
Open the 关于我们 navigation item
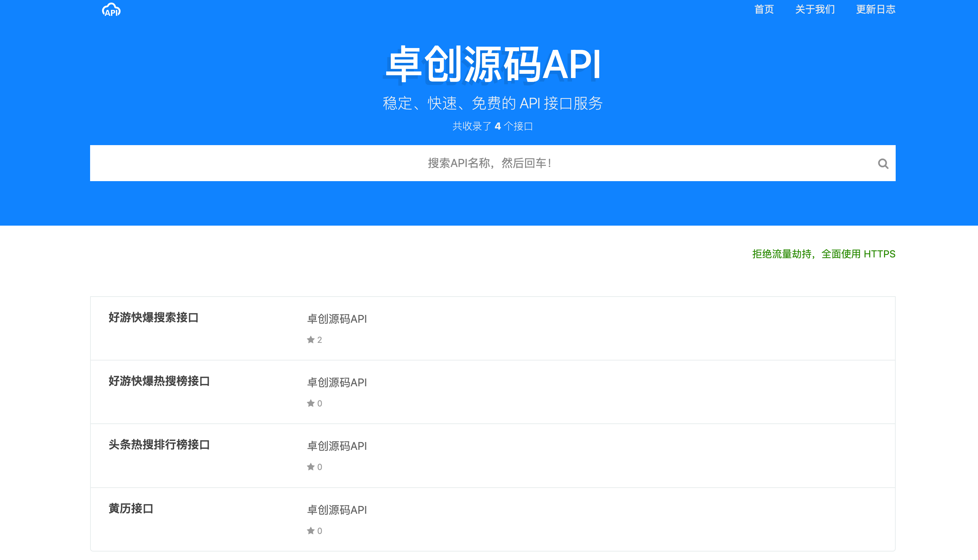click(815, 10)
